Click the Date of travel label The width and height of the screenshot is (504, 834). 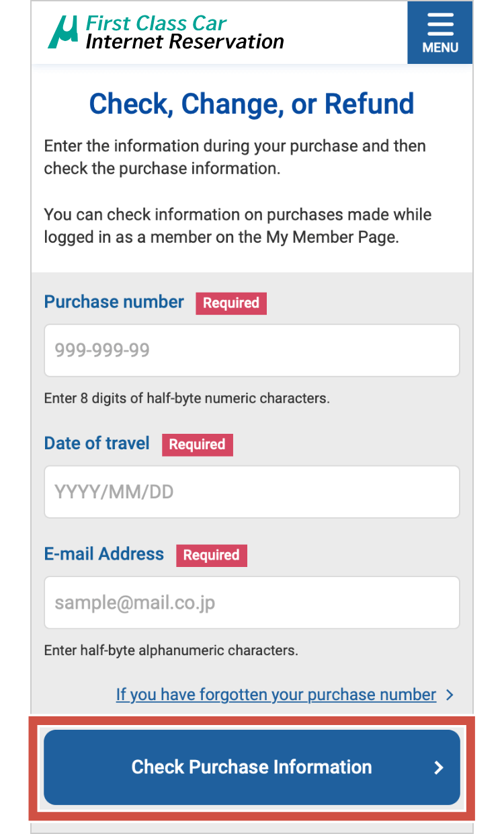click(97, 443)
